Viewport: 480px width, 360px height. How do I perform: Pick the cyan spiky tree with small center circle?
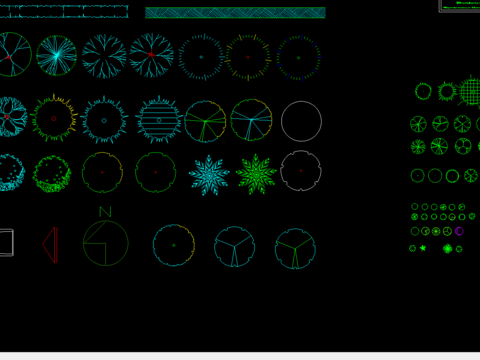tap(104, 120)
